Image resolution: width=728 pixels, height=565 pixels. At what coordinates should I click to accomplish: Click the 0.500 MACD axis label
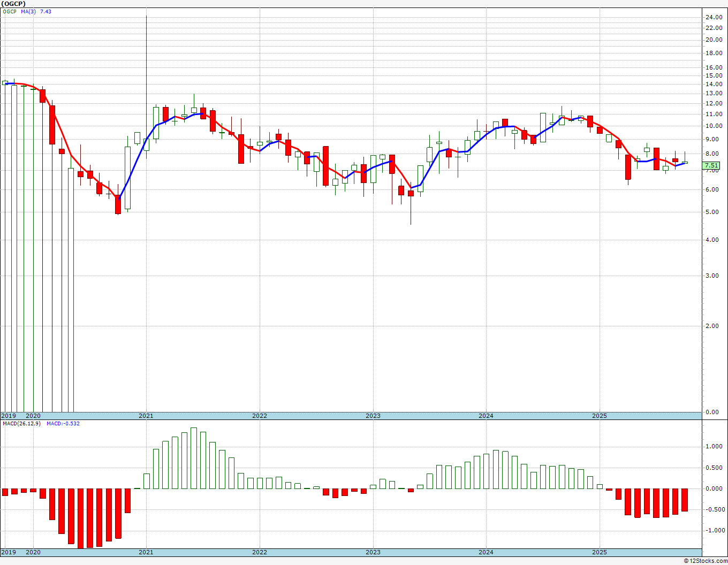pos(715,468)
